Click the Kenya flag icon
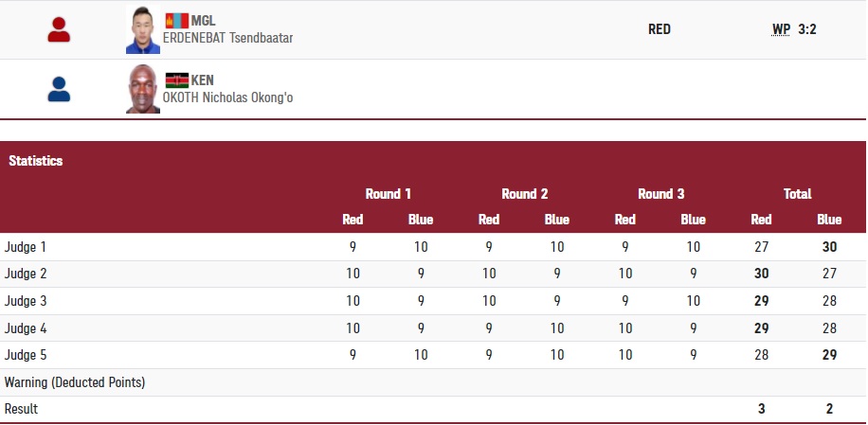Screen dimensions: 868x425 (177, 80)
